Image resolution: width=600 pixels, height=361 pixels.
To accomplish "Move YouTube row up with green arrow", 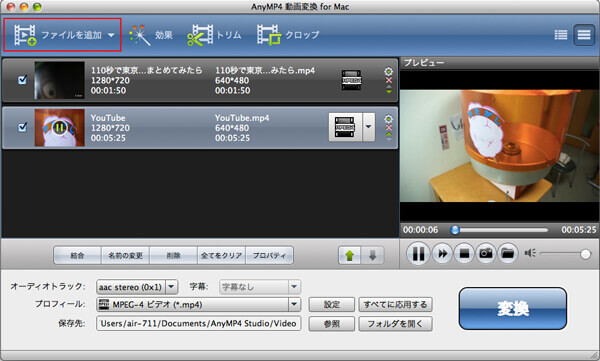I will pyautogui.click(x=389, y=135).
